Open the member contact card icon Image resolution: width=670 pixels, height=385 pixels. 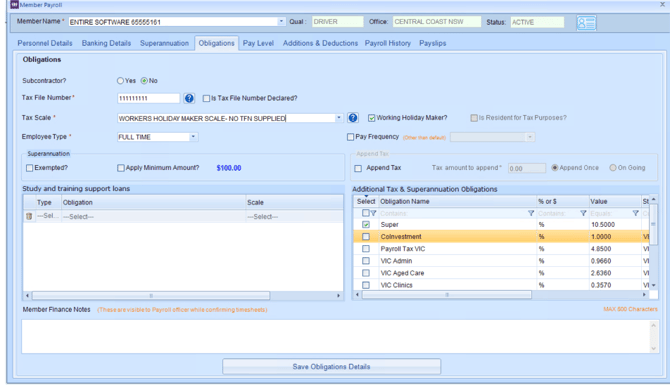point(586,23)
